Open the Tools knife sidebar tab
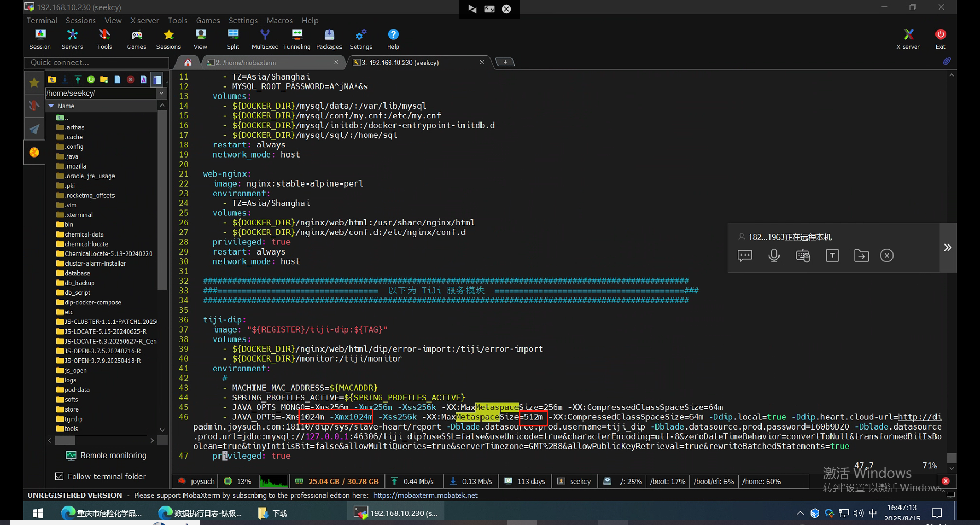 34,106
